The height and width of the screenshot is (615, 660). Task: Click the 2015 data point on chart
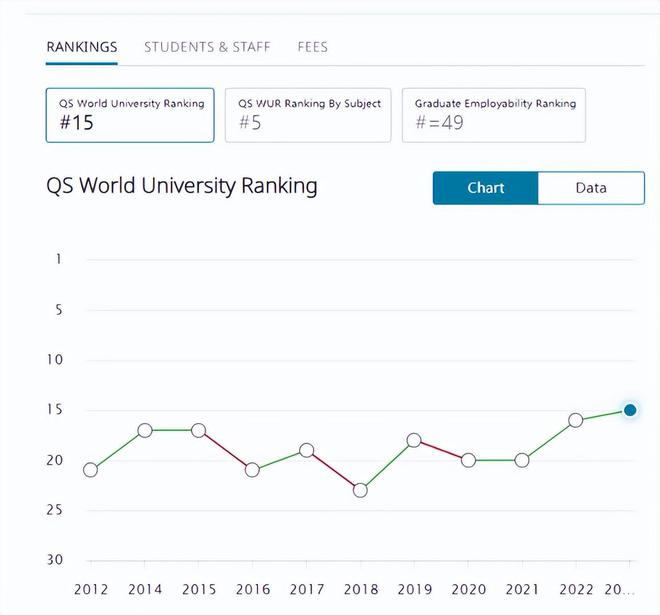pos(198,431)
